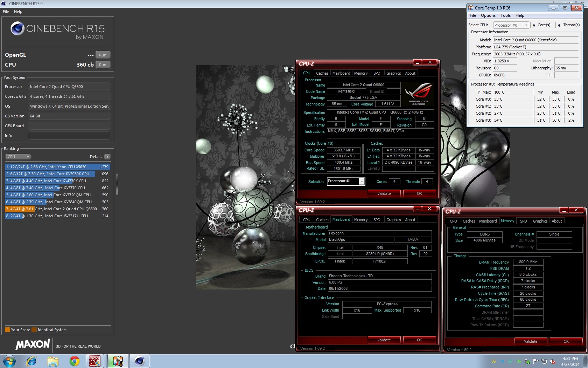
Task: Click OK in the CPU tab CPU-Z window
Action: [419, 193]
